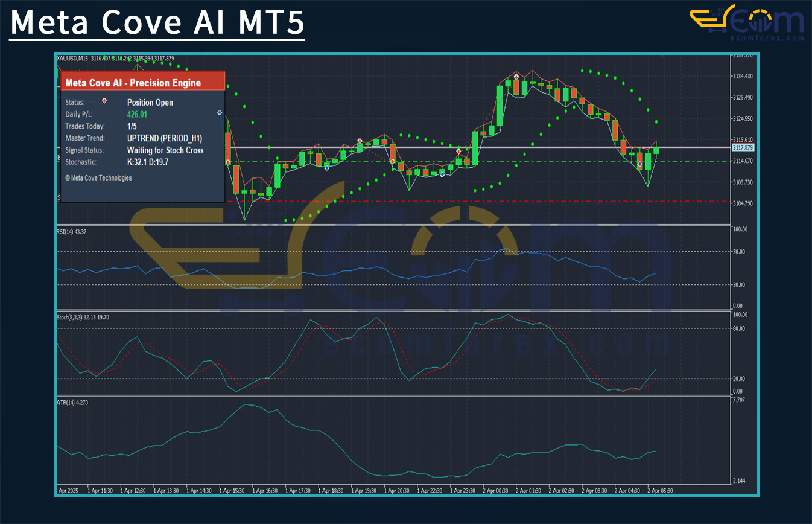Click the blue buy arrow on the rightmost red candle

point(639,164)
